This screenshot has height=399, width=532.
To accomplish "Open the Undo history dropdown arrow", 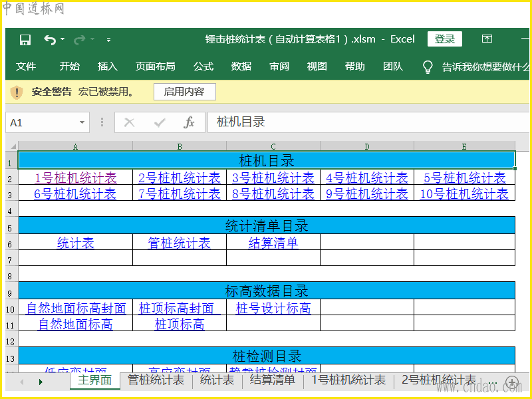I will pos(63,40).
